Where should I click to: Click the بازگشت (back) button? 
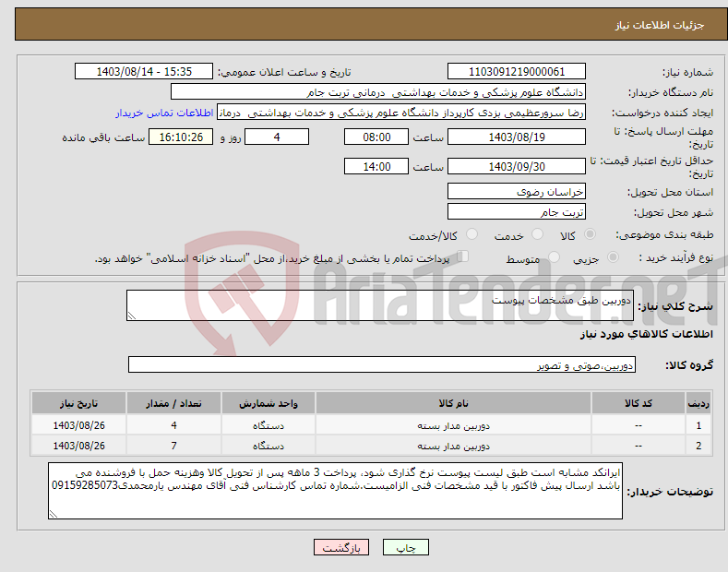pos(341,548)
